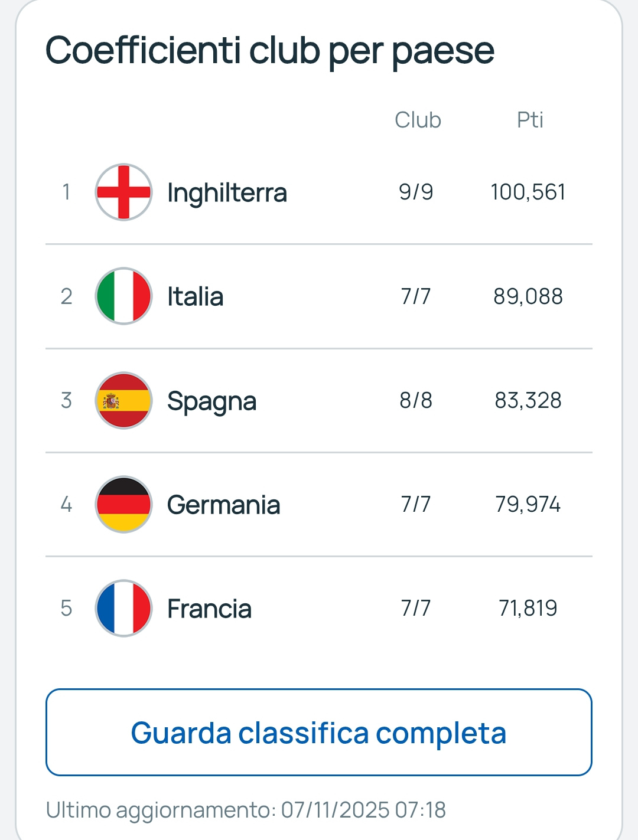Click France's 71,819 points value
The height and width of the screenshot is (840, 638).
(528, 608)
